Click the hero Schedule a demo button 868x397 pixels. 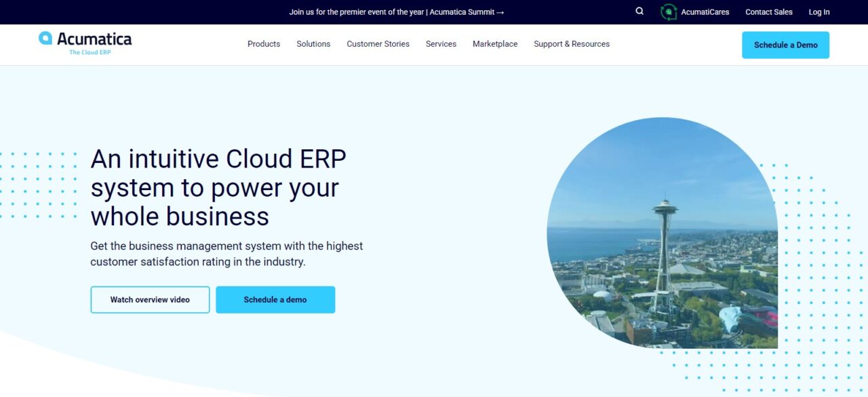[275, 299]
